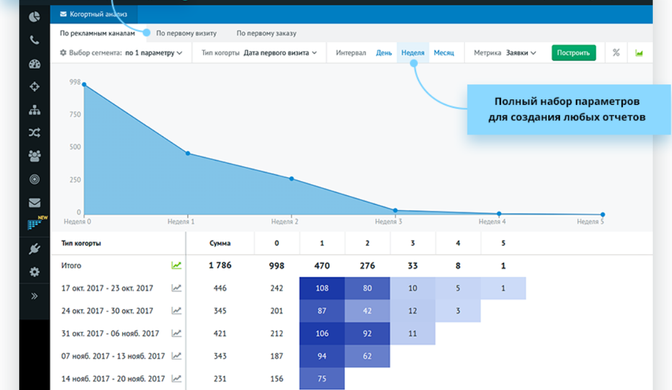
Task: Click the sum value 446
Action: (x=220, y=288)
